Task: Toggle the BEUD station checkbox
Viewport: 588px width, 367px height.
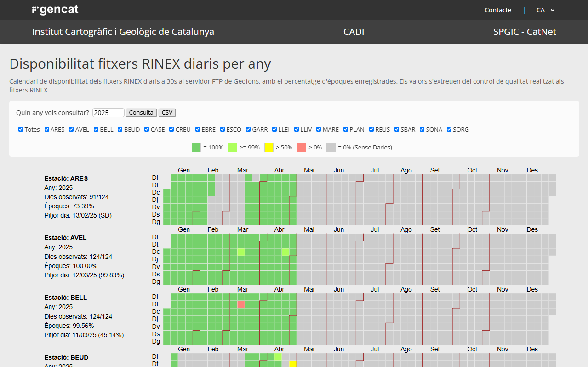Action: tap(120, 129)
